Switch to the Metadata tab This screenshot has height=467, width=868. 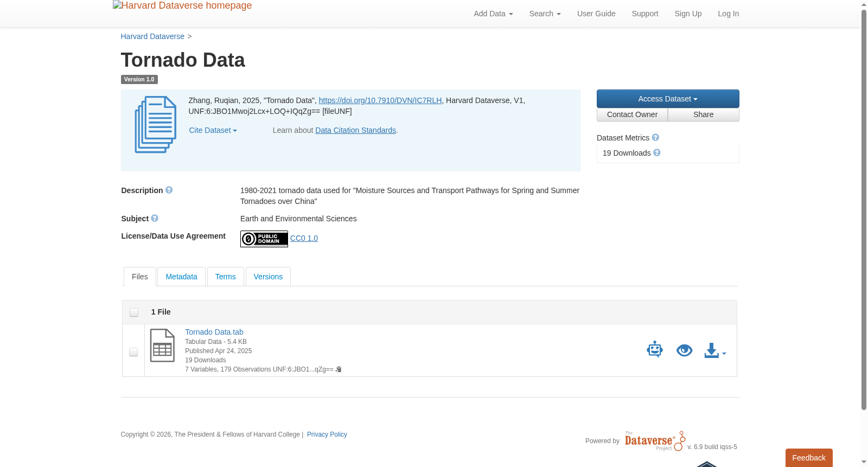click(x=182, y=277)
